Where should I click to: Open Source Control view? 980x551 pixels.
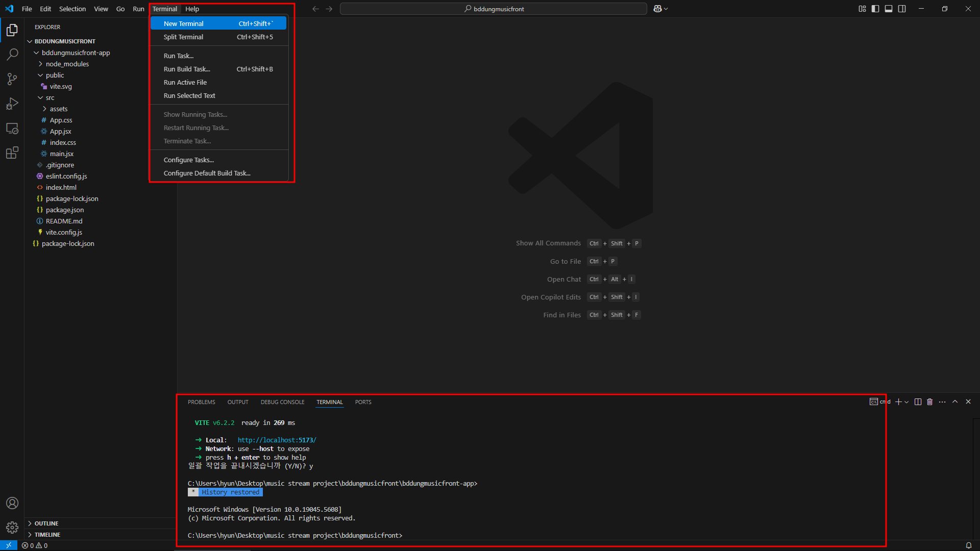click(12, 79)
